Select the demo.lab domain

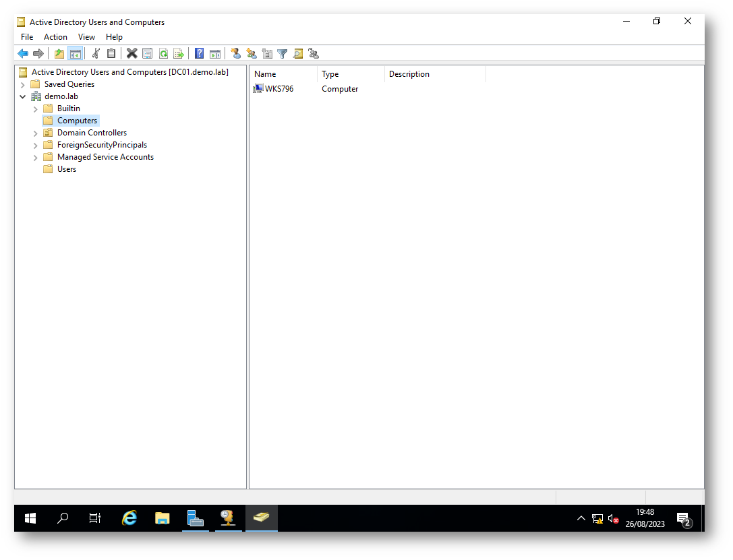[61, 96]
